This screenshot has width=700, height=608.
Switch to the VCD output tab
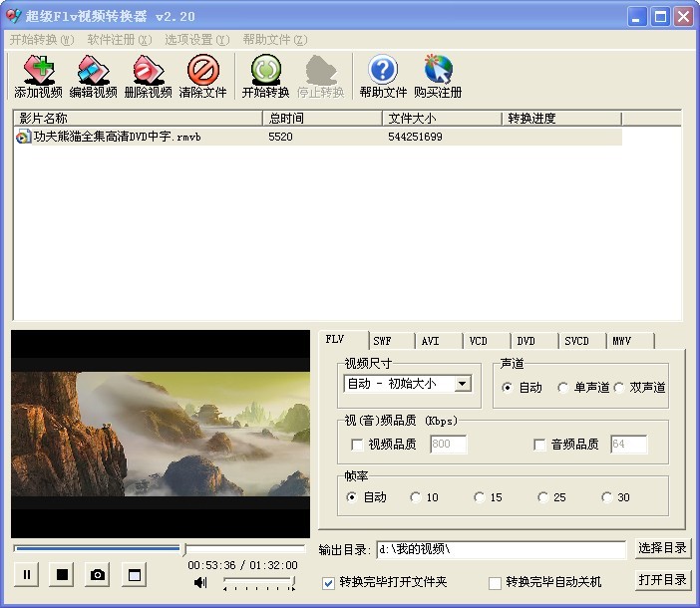(487, 341)
